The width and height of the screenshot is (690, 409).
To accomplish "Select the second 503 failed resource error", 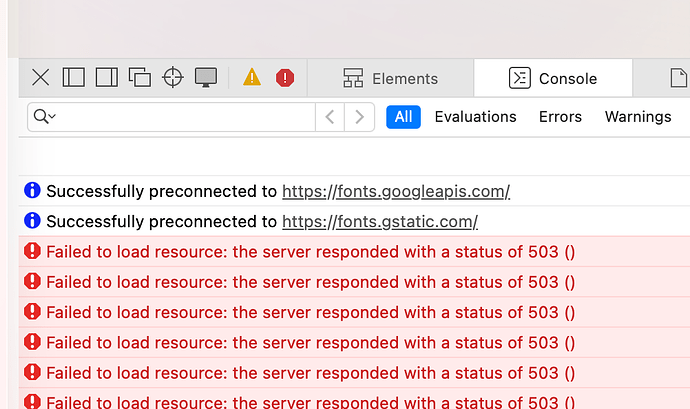I will [x=354, y=282].
